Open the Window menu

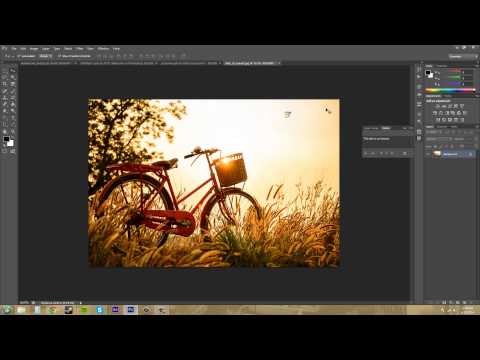pyautogui.click(x=103, y=49)
